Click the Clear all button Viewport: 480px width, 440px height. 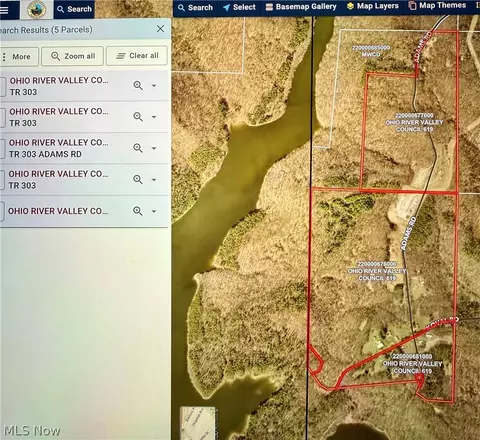coord(137,56)
